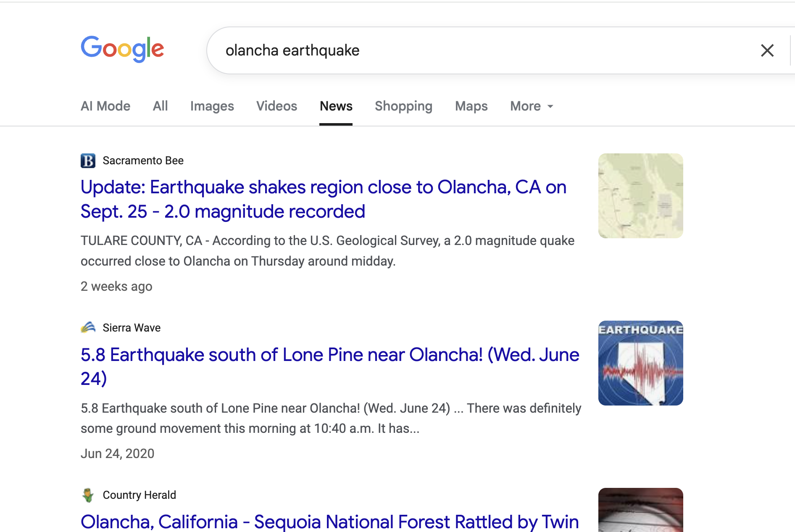The image size is (795, 532).
Task: Click the EARTHQUAKE seismograph thumbnail
Action: pyautogui.click(x=640, y=363)
